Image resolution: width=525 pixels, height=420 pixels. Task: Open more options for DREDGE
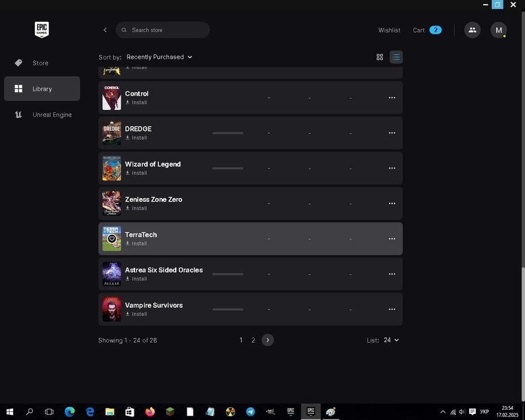(392, 133)
